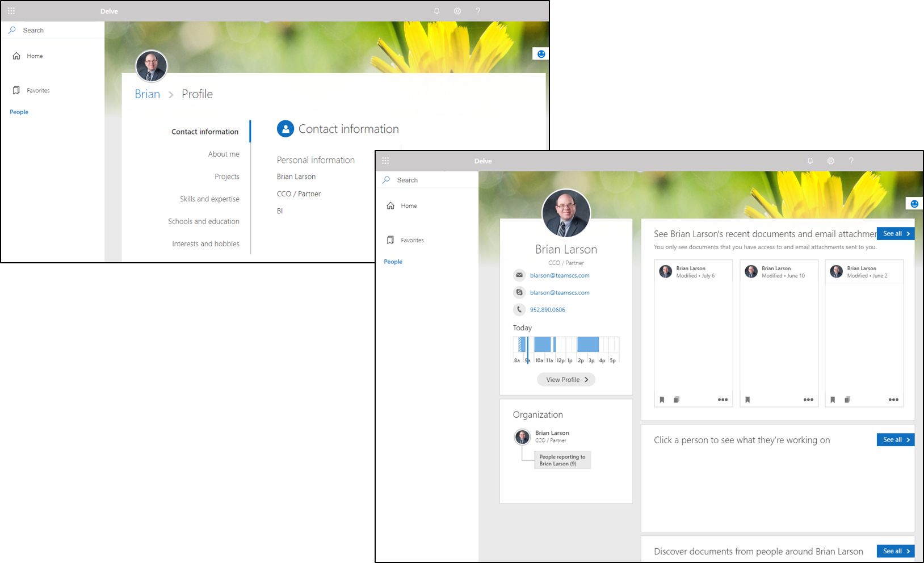Screen dimensions: 924x563
Task: Select Skills and expertise section
Action: point(209,199)
